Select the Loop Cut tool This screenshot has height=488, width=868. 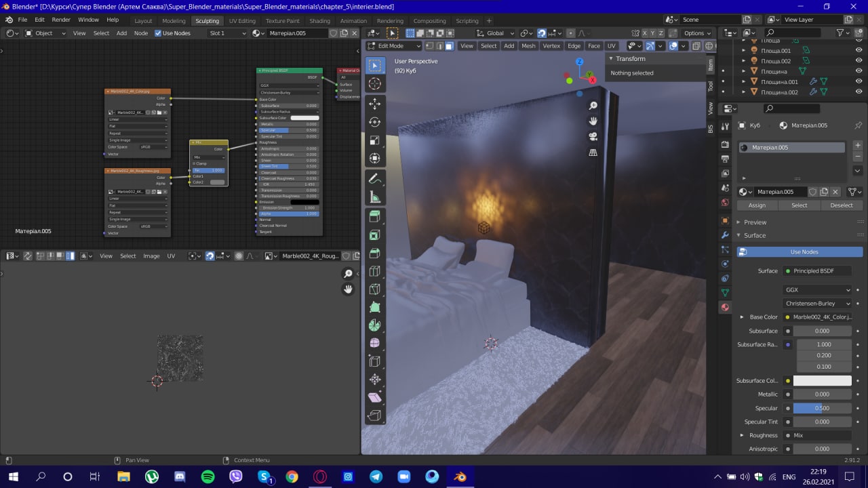[x=375, y=272]
